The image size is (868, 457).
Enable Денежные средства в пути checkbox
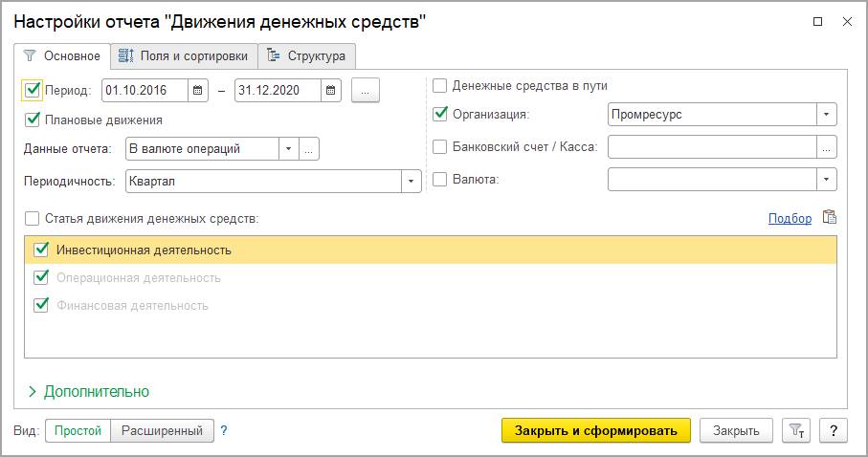click(x=440, y=86)
